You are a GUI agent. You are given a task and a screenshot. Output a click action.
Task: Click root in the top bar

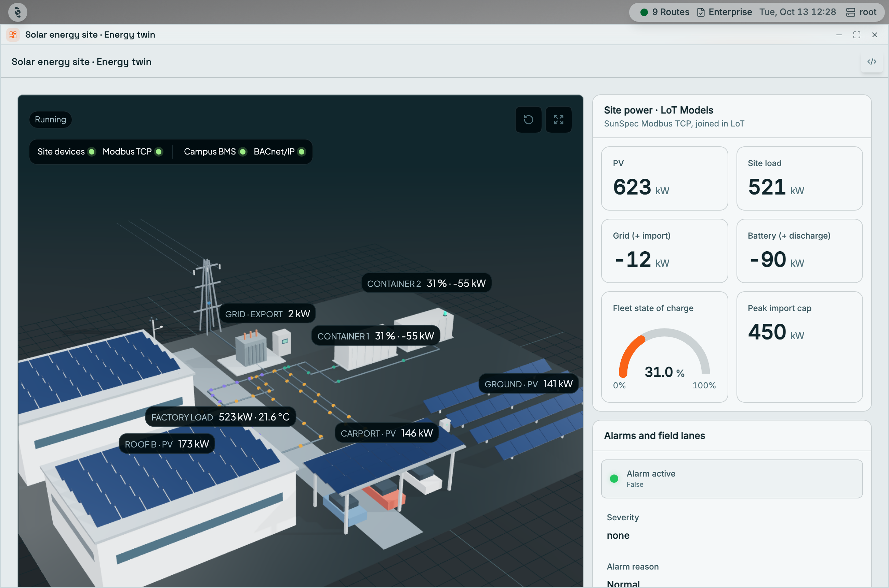click(x=868, y=12)
